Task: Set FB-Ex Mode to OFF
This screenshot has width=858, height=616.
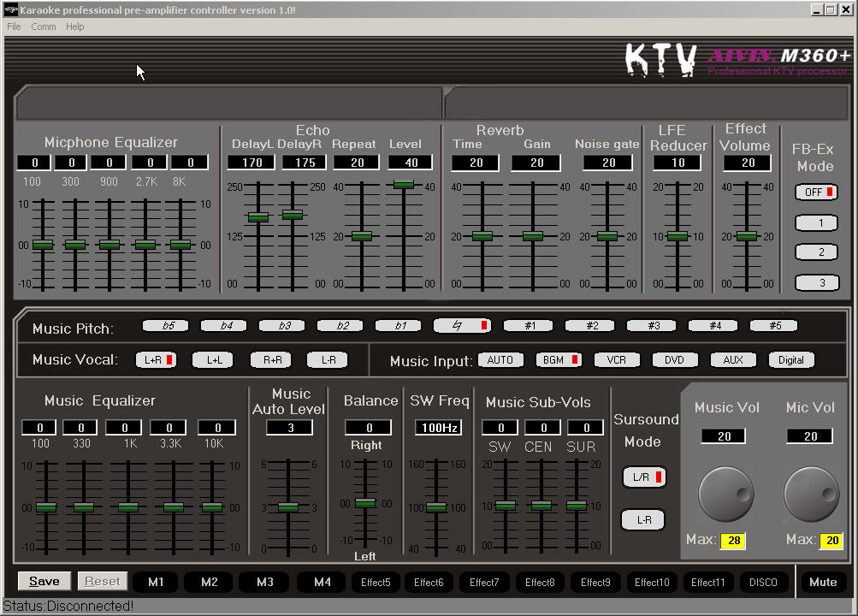Action: (x=816, y=192)
